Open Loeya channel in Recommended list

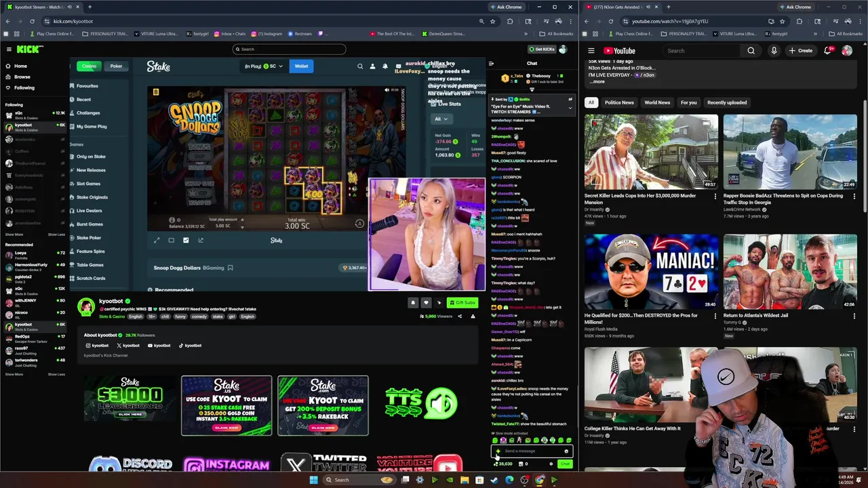tap(34, 255)
